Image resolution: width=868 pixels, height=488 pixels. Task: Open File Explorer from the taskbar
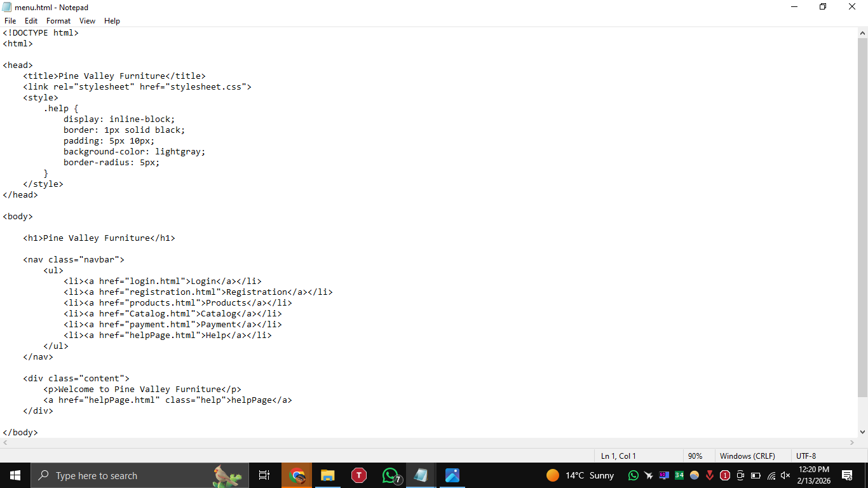click(327, 475)
